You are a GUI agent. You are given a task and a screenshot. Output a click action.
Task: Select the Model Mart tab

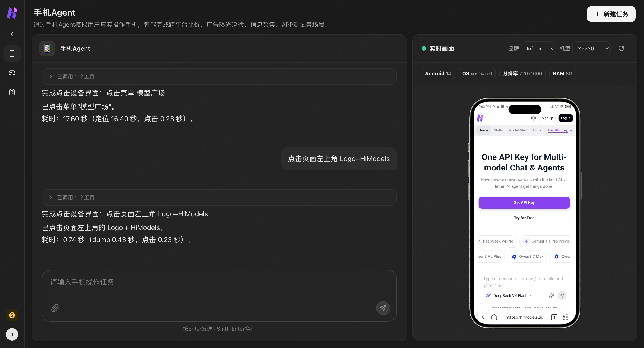(x=518, y=130)
